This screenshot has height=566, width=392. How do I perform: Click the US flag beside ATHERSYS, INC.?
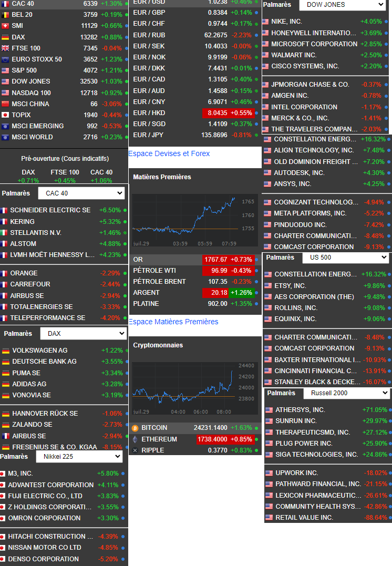coord(269,410)
